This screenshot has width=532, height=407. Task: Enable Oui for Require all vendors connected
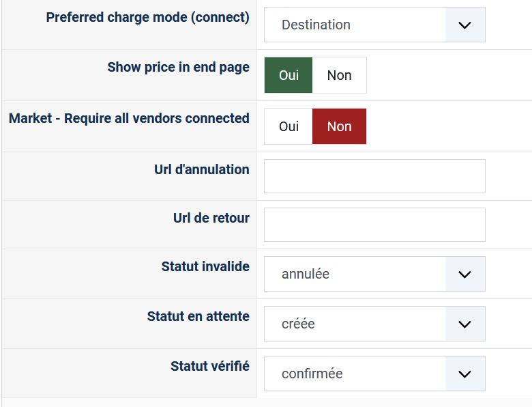tap(289, 126)
